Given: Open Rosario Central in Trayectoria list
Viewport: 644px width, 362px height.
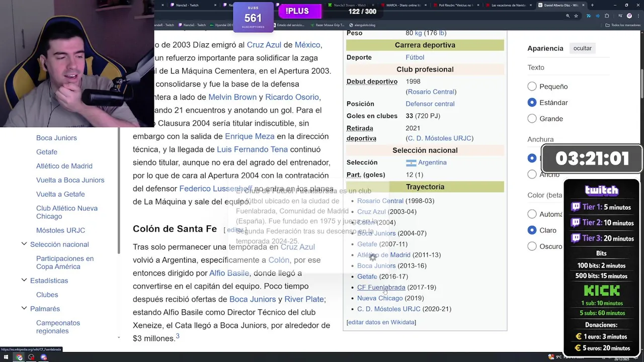Looking at the screenshot, I should click(x=380, y=201).
